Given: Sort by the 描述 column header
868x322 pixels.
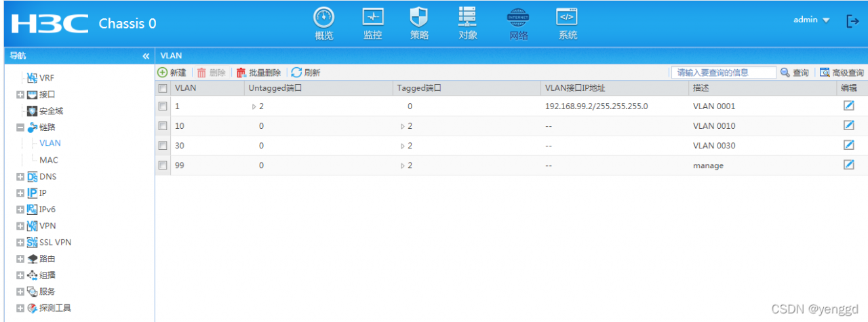Looking at the screenshot, I should (763, 88).
